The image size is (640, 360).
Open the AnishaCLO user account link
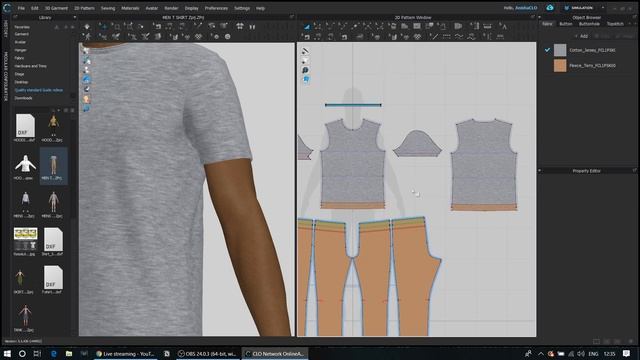pos(527,8)
